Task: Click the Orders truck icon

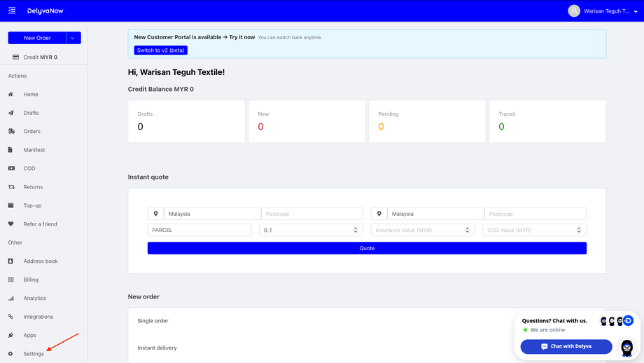Action: pos(11,131)
